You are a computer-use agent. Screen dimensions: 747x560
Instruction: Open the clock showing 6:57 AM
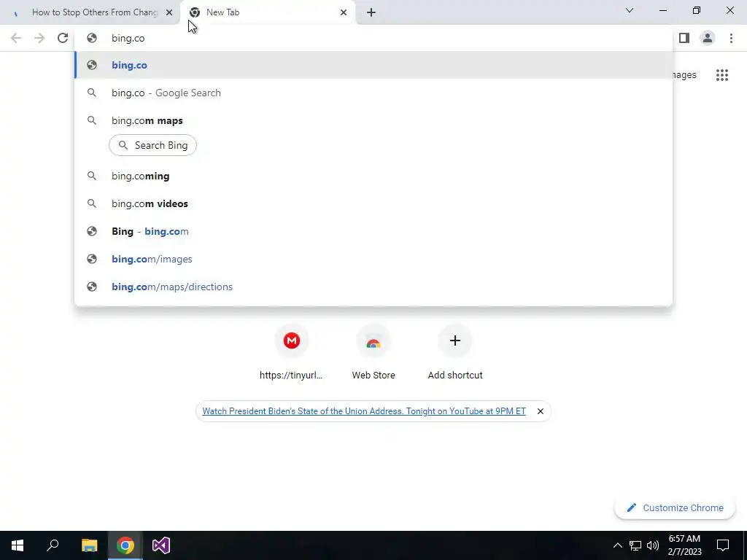pos(684,545)
